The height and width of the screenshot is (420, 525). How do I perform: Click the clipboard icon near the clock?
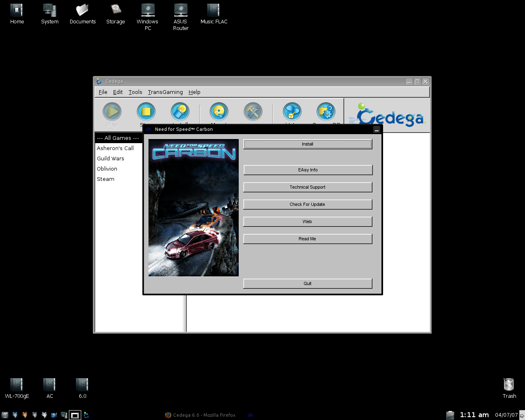[450, 415]
